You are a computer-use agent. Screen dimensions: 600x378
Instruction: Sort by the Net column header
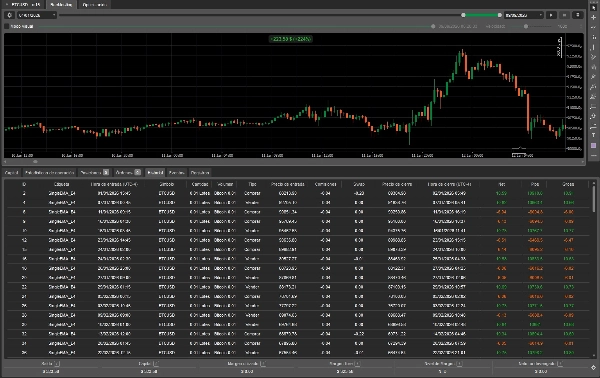coord(502,184)
